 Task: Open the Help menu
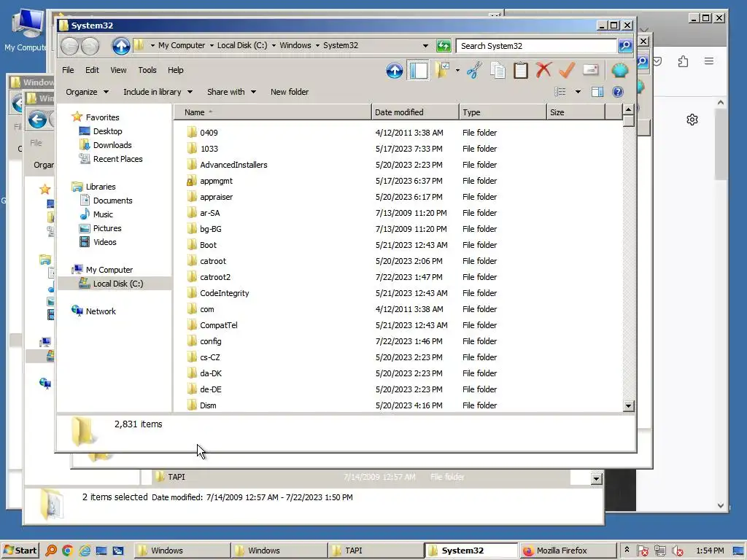(175, 70)
